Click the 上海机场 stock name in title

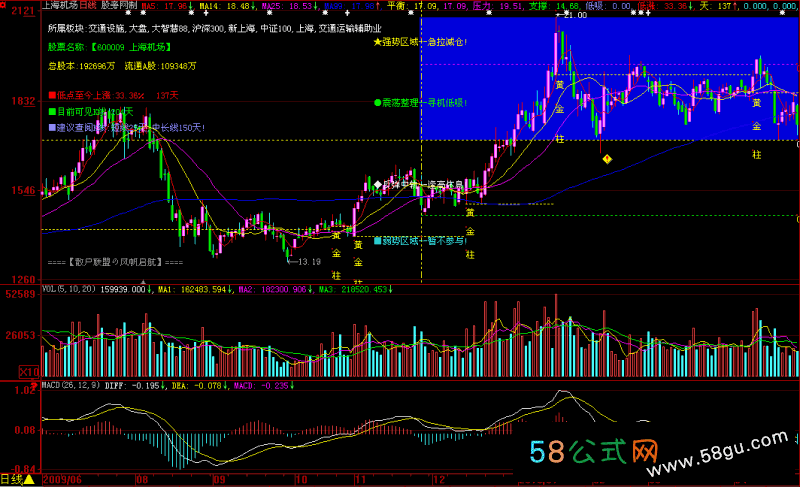(60, 5)
